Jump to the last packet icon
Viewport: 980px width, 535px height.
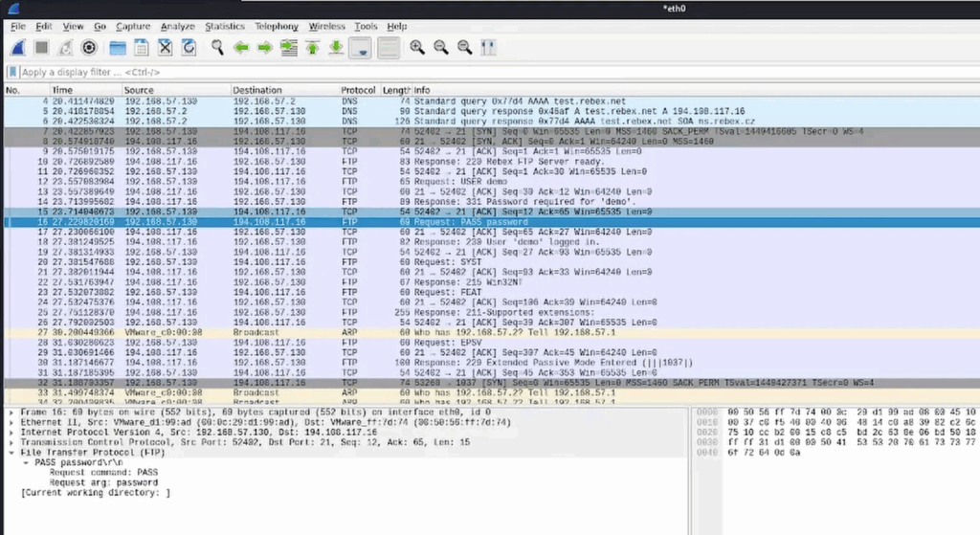(x=336, y=47)
